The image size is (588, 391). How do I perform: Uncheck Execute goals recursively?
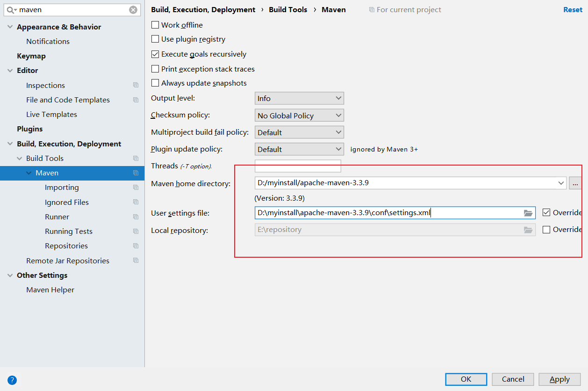155,54
